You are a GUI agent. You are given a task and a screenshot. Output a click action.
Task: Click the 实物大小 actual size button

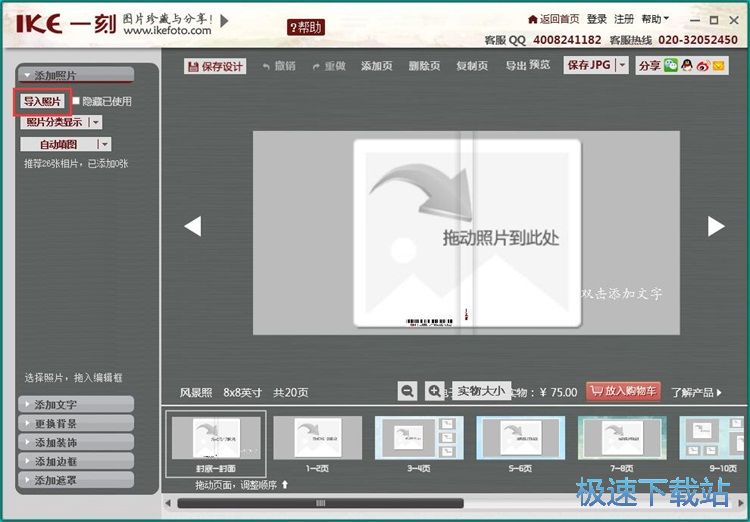pos(481,391)
